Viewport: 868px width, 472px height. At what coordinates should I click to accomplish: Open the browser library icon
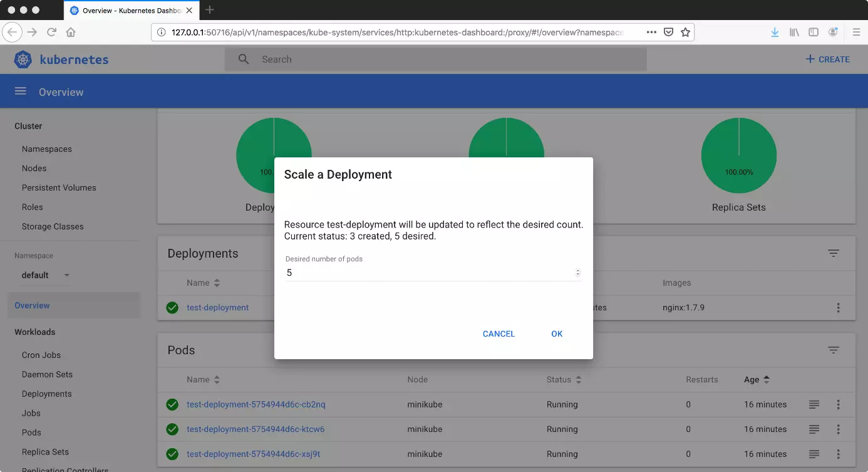794,32
